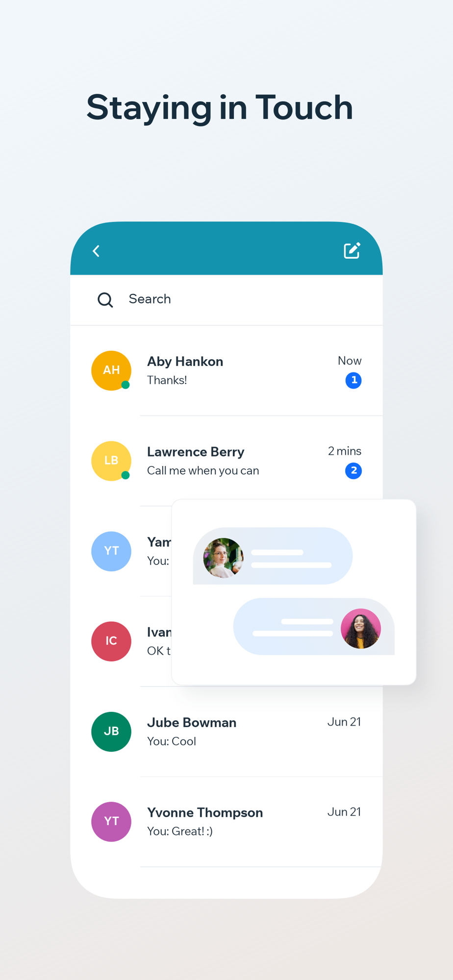The width and height of the screenshot is (453, 980).
Task: Focus the Search input field
Action: (226, 299)
